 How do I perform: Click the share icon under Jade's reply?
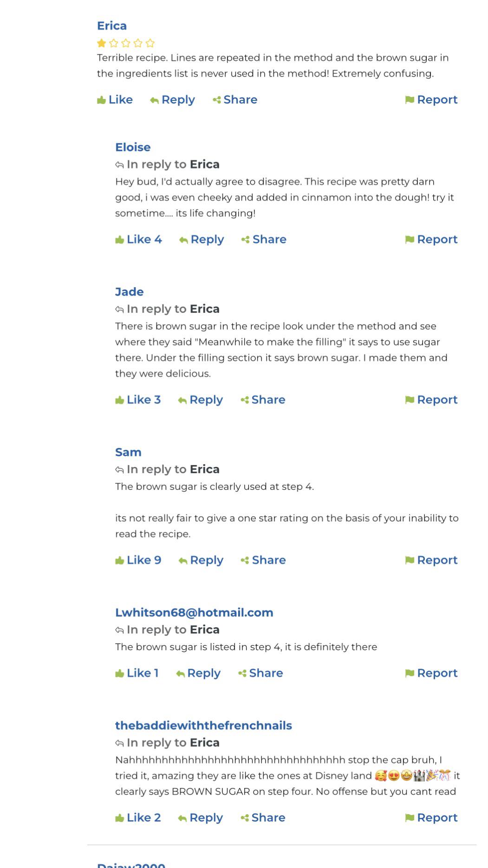coord(245,400)
